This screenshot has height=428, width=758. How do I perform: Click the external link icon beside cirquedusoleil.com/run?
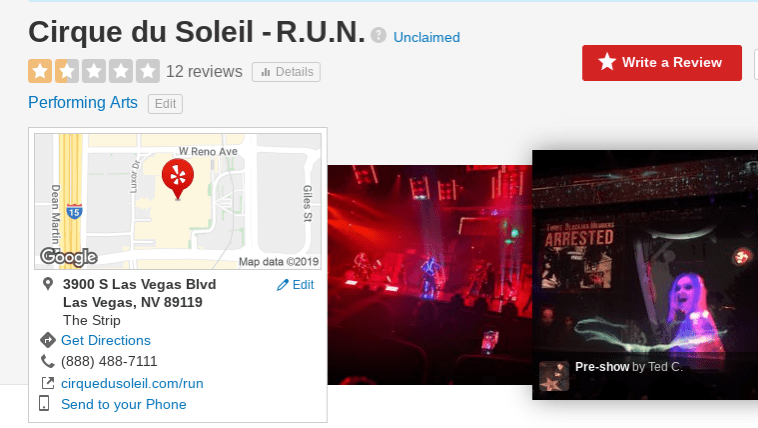47,383
